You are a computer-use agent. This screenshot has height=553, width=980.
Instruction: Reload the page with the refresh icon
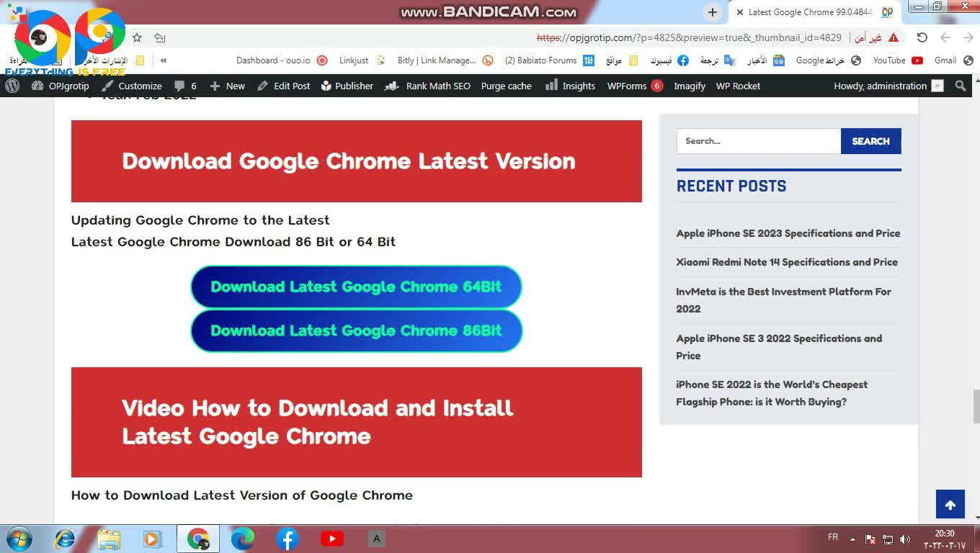click(x=922, y=37)
